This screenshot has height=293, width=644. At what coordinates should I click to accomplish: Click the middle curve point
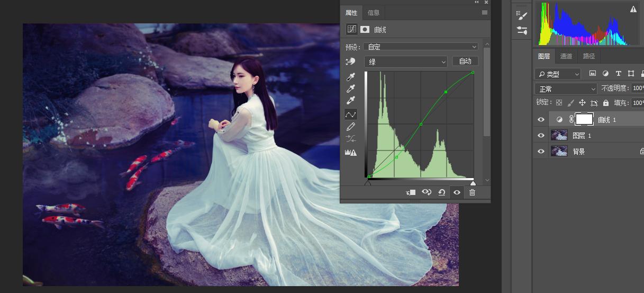(x=421, y=124)
